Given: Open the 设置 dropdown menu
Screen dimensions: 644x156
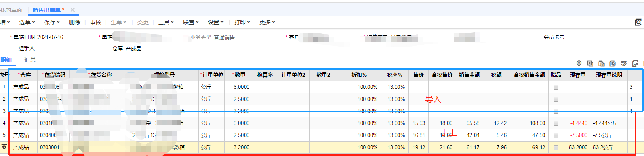Looking at the screenshot, I should click(216, 22).
